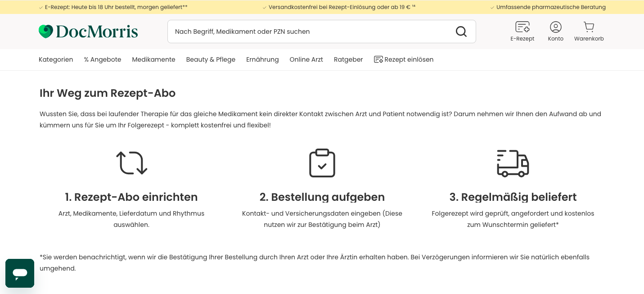Image resolution: width=644 pixels, height=294 pixels.
Task: Click the DocMorris wordmark text
Action: pyautogui.click(x=97, y=32)
